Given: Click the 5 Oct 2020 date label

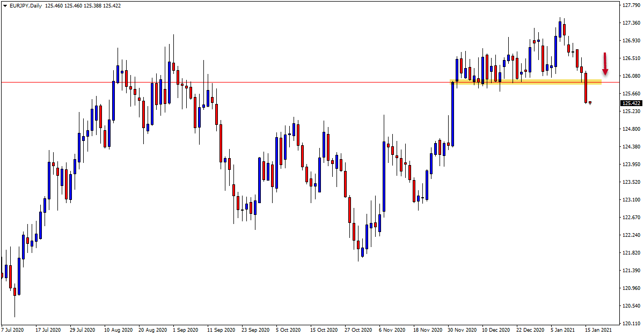Looking at the screenshot, I should point(289,330).
